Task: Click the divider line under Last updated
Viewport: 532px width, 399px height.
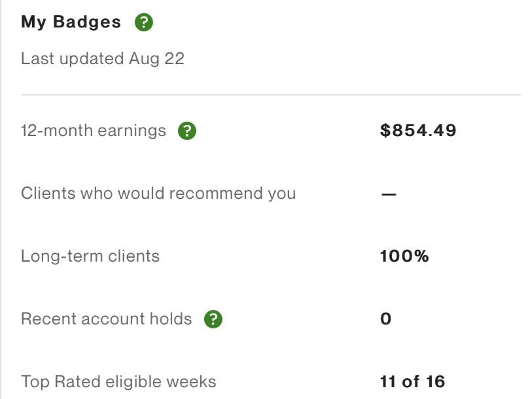Action: point(271,95)
